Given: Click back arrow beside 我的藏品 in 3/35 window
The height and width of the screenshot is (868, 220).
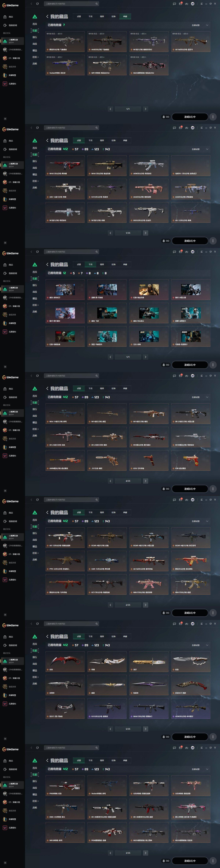Looking at the screenshot, I should 47,761.
